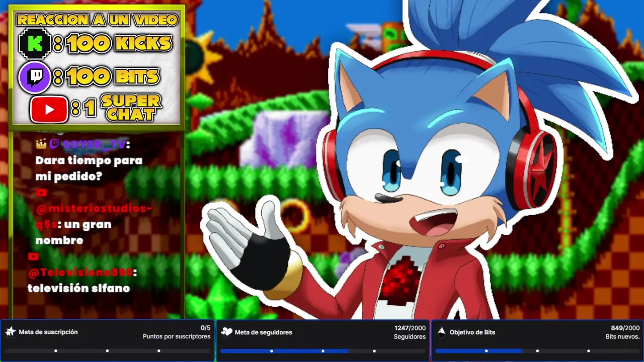Click the @misteriostudios-q5s username in chat
This screenshot has height=362, width=644.
pyautogui.click(x=94, y=216)
